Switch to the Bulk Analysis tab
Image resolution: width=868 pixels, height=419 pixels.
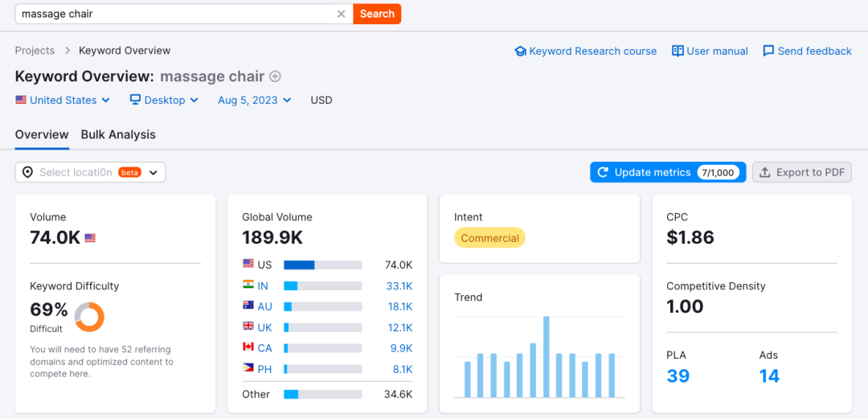tap(118, 134)
